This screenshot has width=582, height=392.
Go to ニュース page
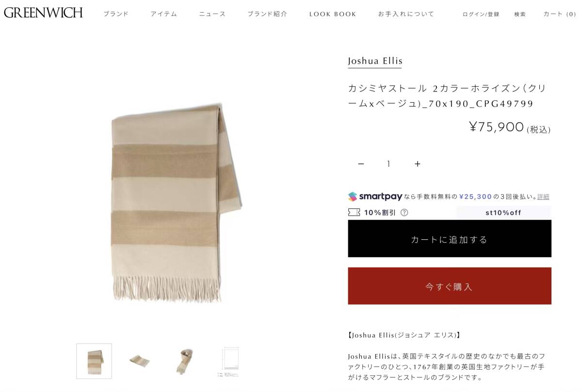pyautogui.click(x=212, y=14)
